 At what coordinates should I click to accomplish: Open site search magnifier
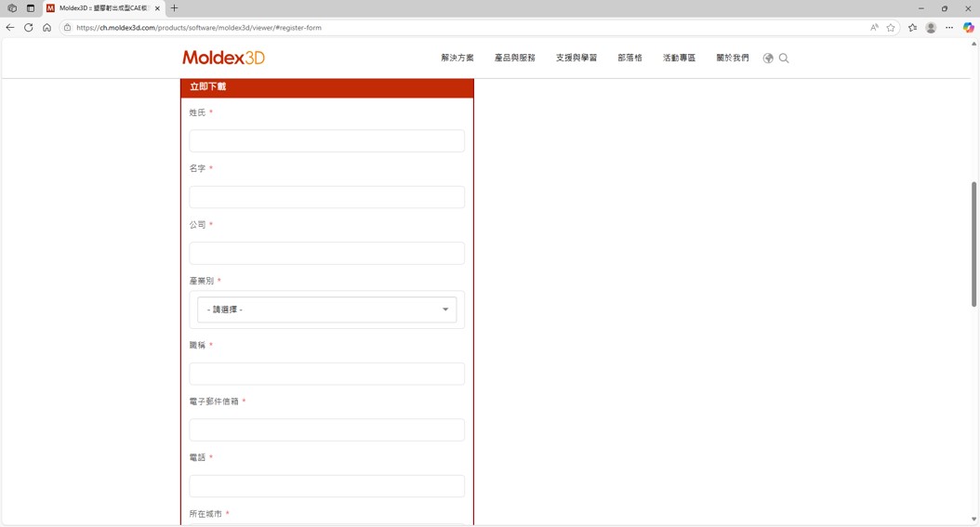click(784, 58)
